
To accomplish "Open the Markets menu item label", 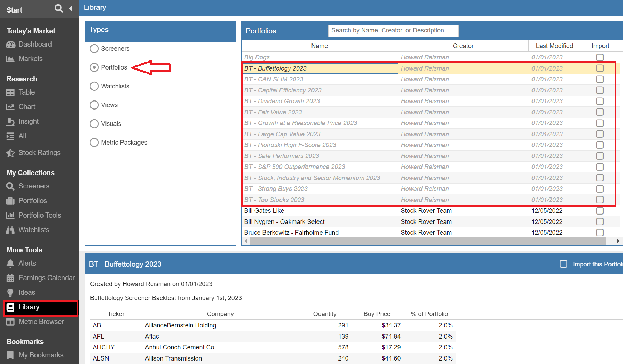I will [x=31, y=59].
